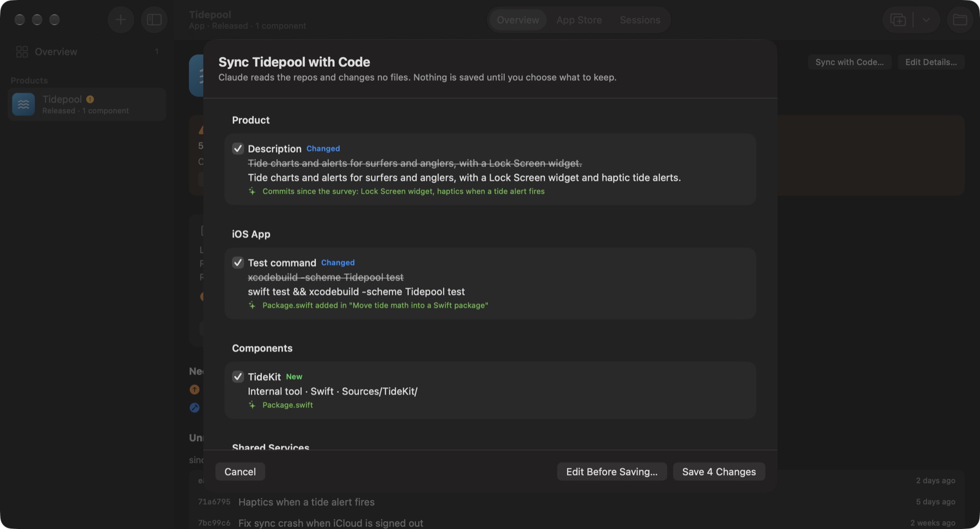
Task: Uncheck the Test command checkbox
Action: click(238, 263)
